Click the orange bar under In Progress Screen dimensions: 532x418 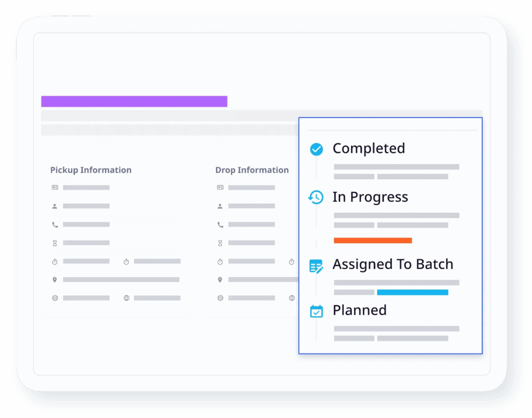click(373, 240)
